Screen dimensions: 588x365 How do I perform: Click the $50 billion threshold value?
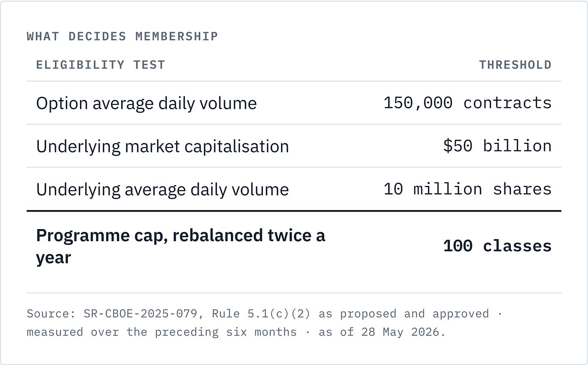498,146
